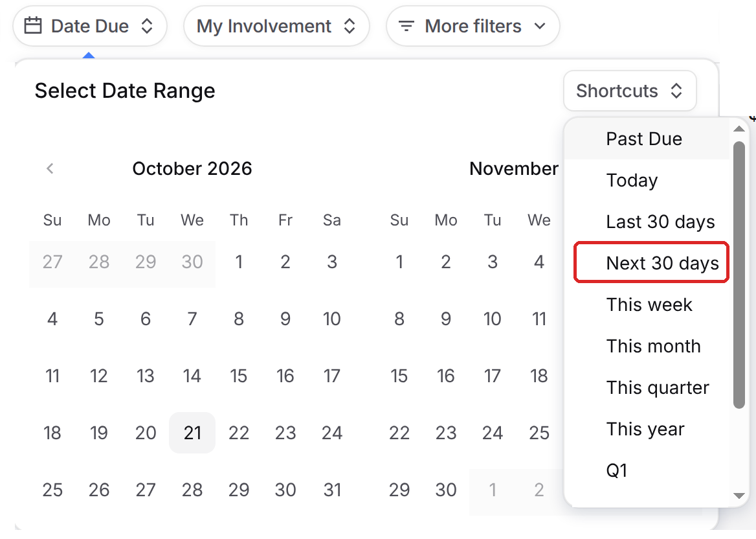Expand the More filters dropdown
Screen dimensions: 756x539
pos(472,26)
